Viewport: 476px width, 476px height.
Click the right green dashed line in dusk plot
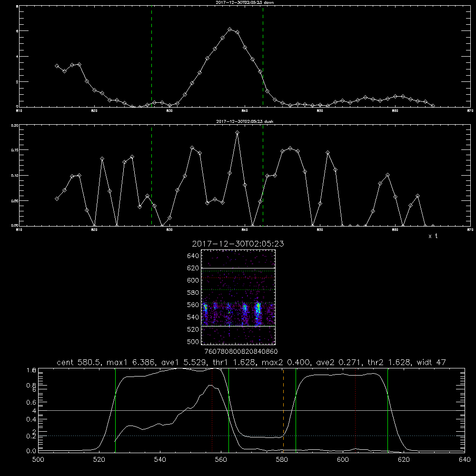click(x=263, y=175)
